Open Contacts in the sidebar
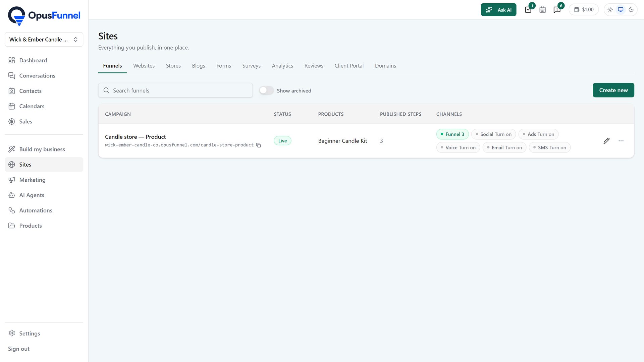Screen dimensions: 644x362 44,91
